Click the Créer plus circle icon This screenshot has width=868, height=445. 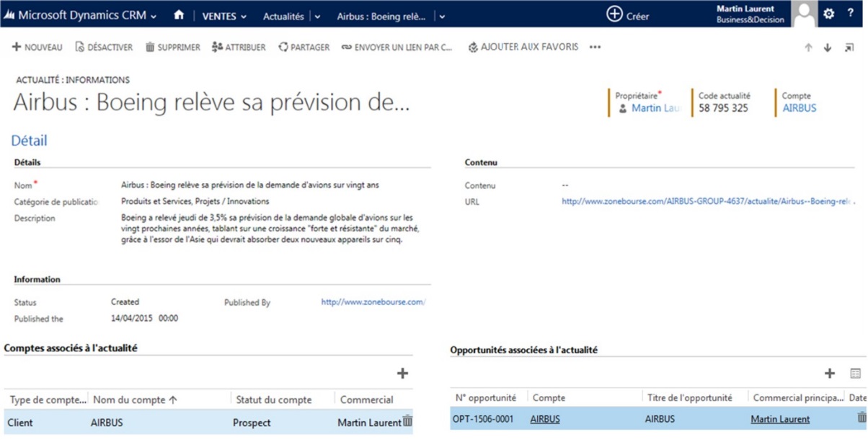click(614, 14)
